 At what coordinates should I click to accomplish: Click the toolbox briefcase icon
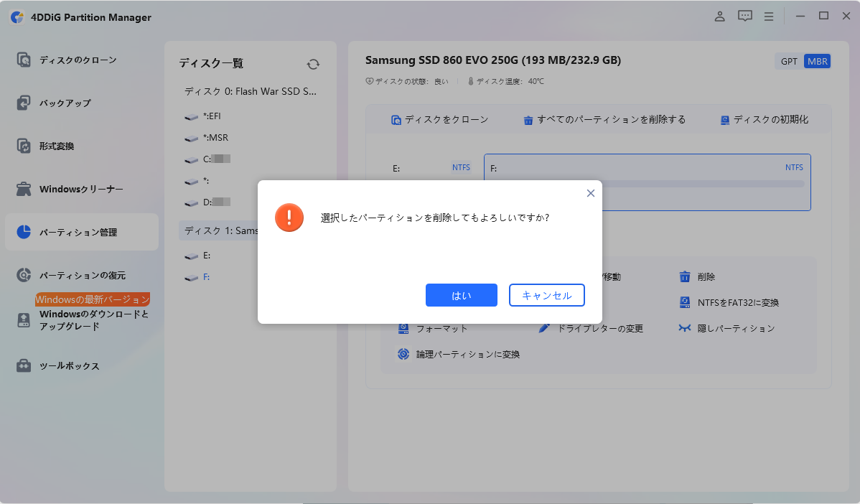(24, 365)
